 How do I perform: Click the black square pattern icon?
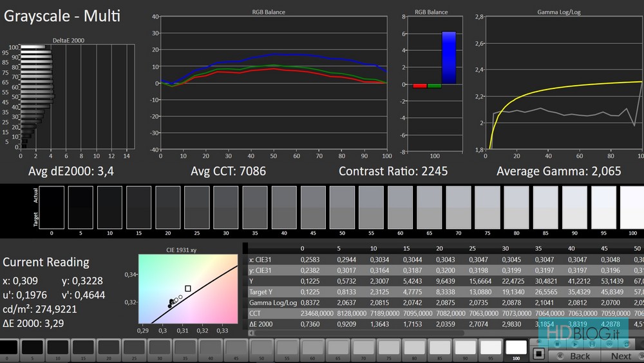click(539, 354)
